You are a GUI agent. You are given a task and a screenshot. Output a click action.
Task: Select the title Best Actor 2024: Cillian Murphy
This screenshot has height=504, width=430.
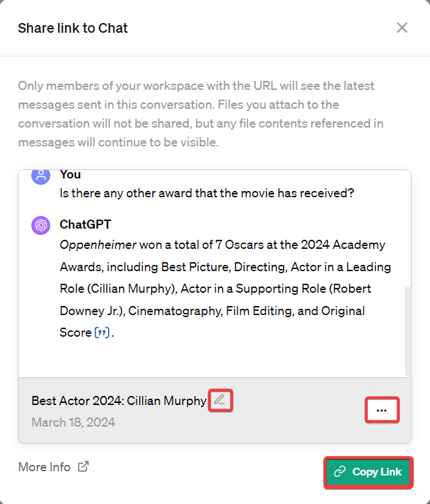point(118,401)
